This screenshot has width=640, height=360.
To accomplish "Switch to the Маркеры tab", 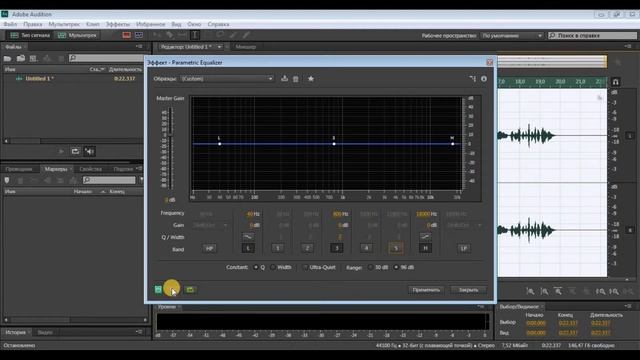I will [56, 169].
